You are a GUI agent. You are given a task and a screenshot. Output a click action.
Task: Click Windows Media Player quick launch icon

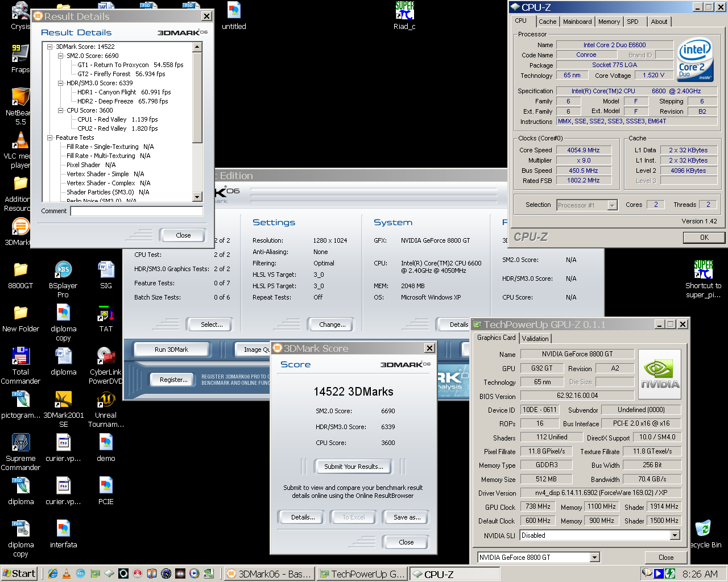pos(194,573)
